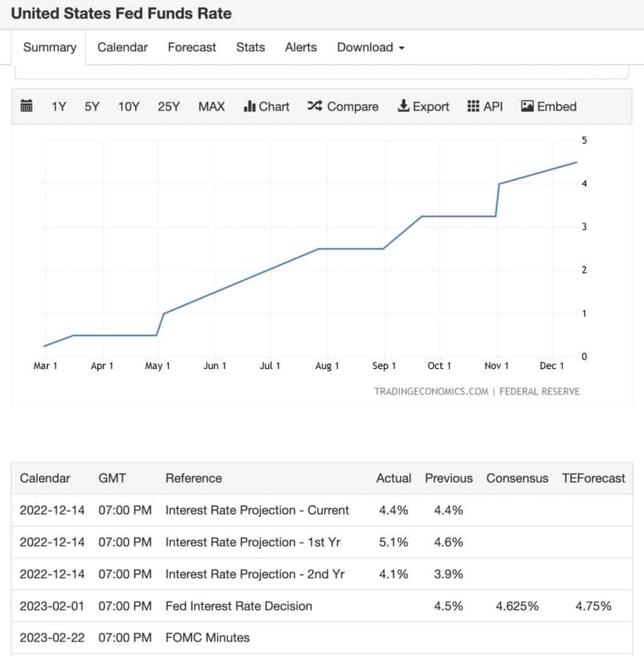Open the Forecast tab
The height and width of the screenshot is (656, 644).
coord(192,47)
